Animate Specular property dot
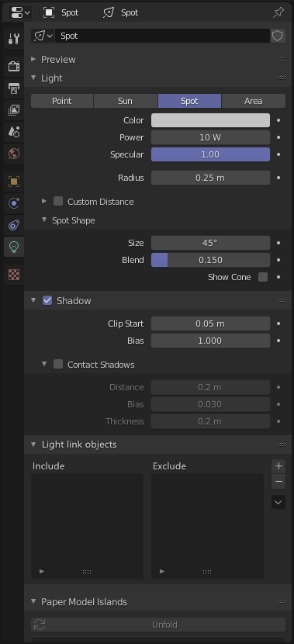This screenshot has height=644, width=294. tap(278, 154)
